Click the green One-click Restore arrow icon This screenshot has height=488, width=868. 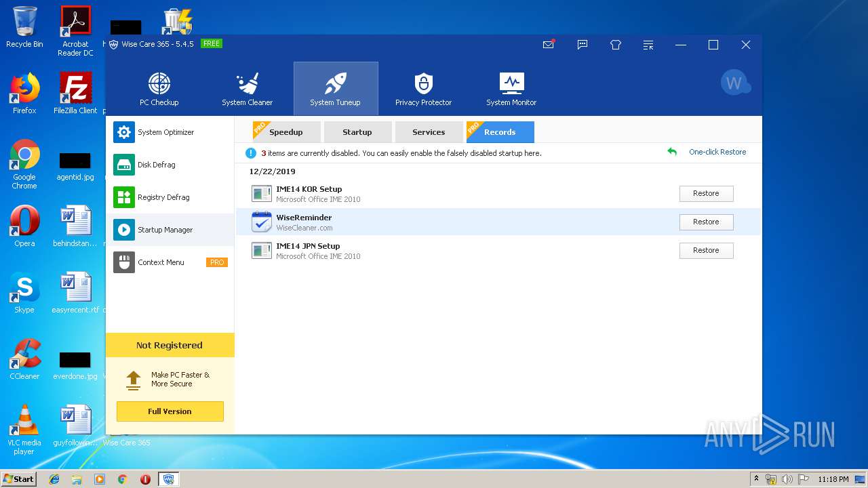[x=672, y=152]
